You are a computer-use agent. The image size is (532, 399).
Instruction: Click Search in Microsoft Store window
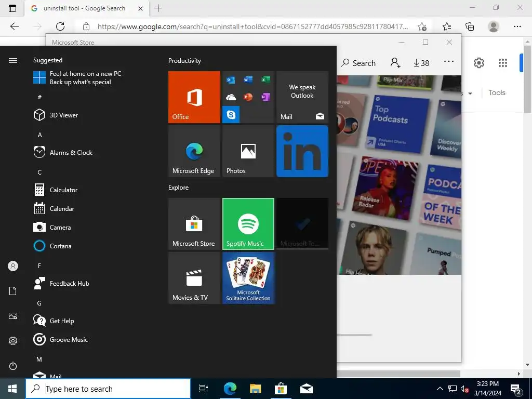(358, 63)
